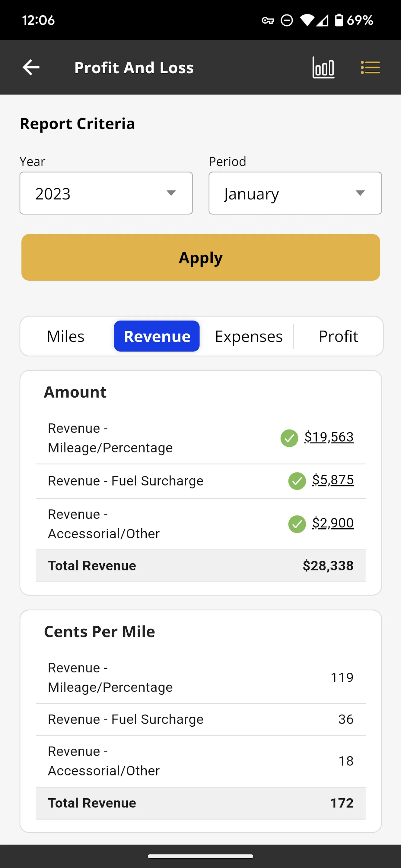This screenshot has width=401, height=868.
Task: Tap the Profit And Loss title
Action: pyautogui.click(x=134, y=68)
